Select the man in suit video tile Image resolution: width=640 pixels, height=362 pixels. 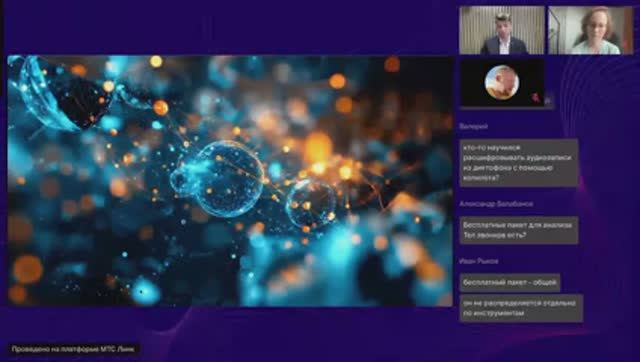tap(502, 31)
